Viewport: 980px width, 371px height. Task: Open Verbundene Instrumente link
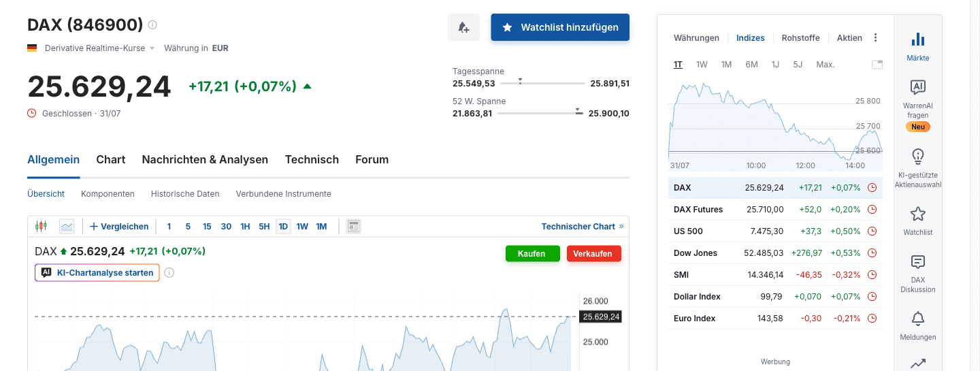pos(283,194)
